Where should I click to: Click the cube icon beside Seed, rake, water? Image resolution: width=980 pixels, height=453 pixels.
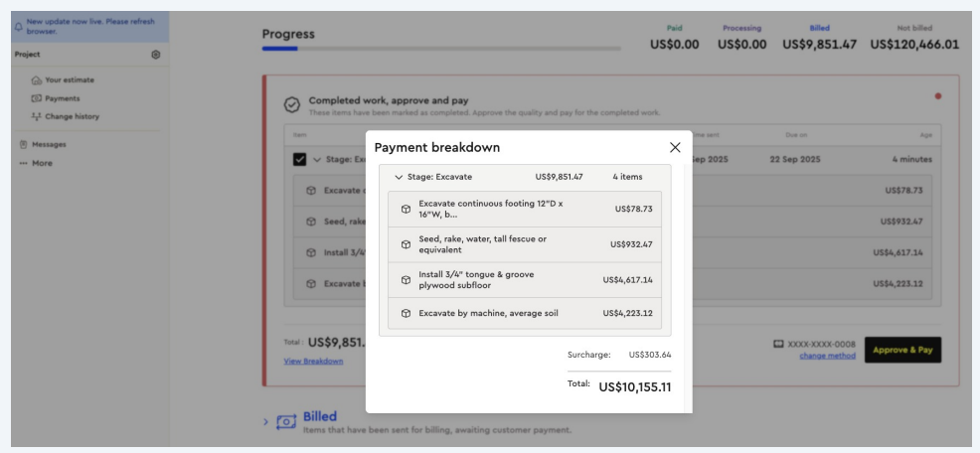coord(406,244)
